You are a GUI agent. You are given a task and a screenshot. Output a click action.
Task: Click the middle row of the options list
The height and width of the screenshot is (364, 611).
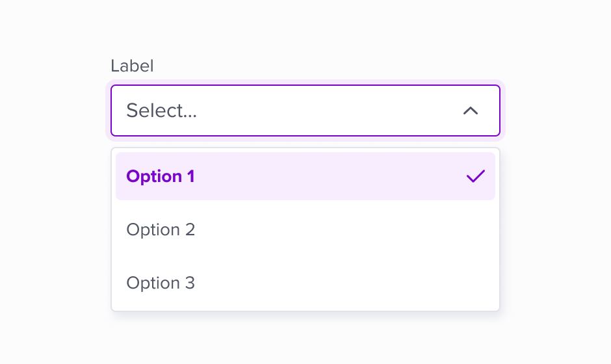pyautogui.click(x=305, y=229)
